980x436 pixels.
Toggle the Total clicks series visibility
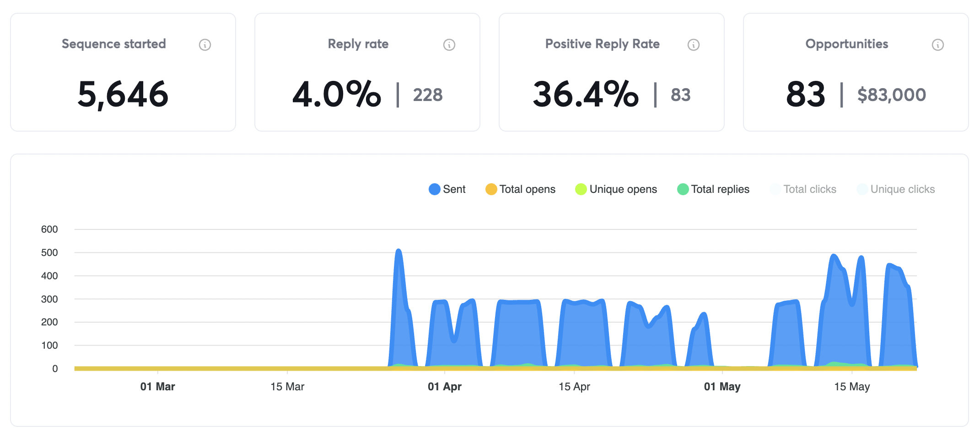tap(804, 189)
